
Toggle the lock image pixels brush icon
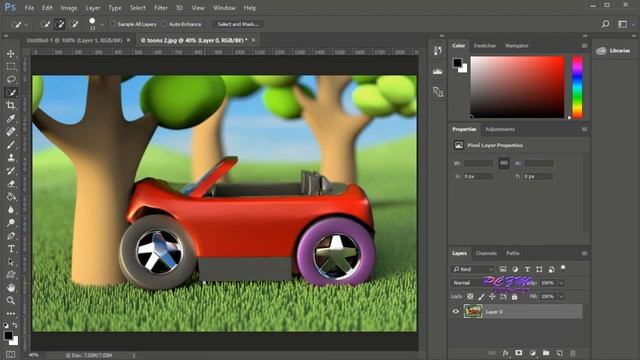click(x=482, y=297)
